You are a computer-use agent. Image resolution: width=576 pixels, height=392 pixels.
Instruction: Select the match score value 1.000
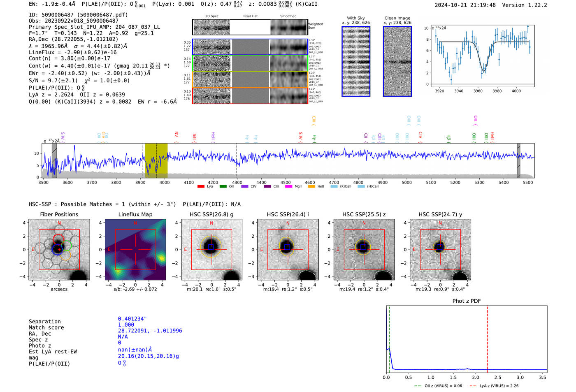point(126,325)
